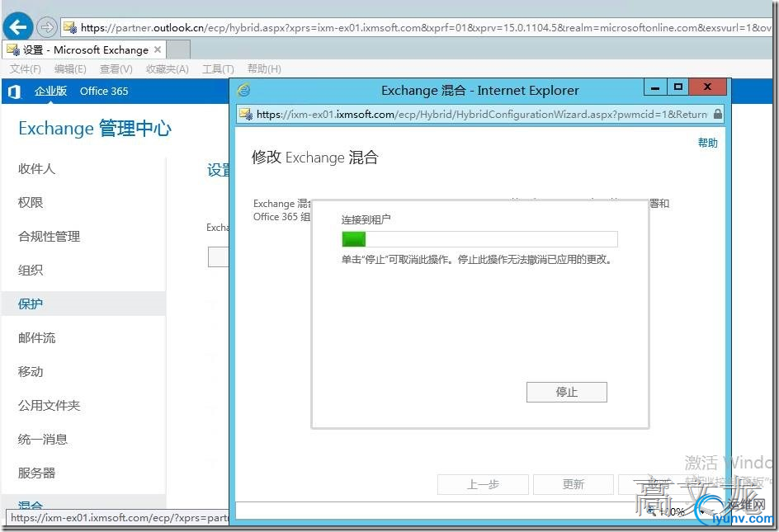Screen dimensions: 779x532
Task: Click the 连接到租户 progress bar
Action: [479, 239]
